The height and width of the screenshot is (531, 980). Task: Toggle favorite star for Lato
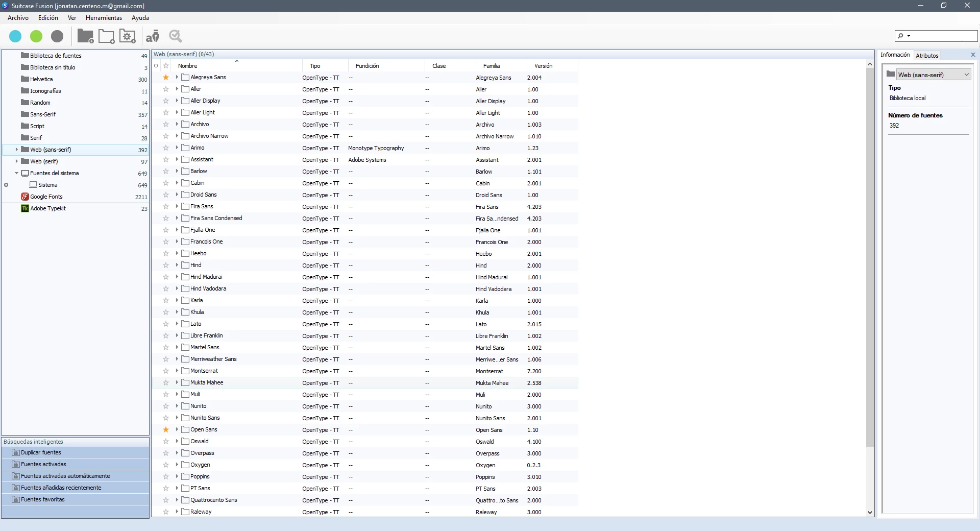click(x=166, y=324)
